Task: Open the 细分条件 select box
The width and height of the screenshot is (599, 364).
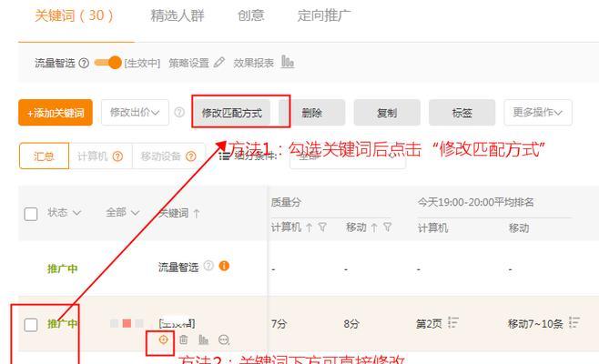Action: coord(348,157)
